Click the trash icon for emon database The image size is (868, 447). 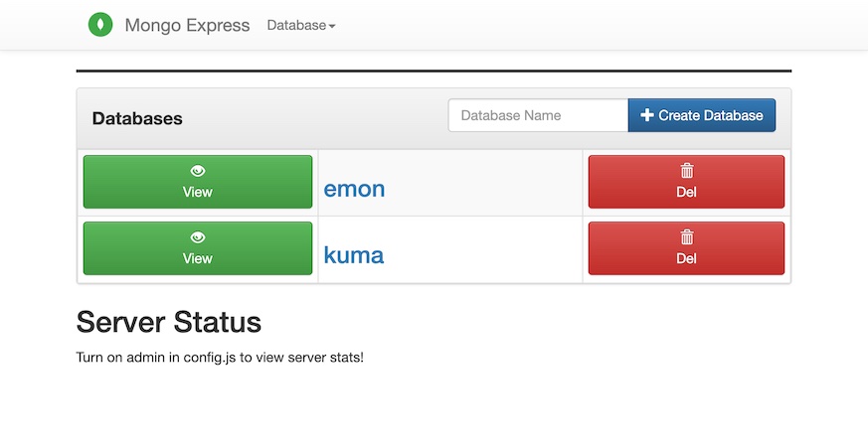coord(686,171)
